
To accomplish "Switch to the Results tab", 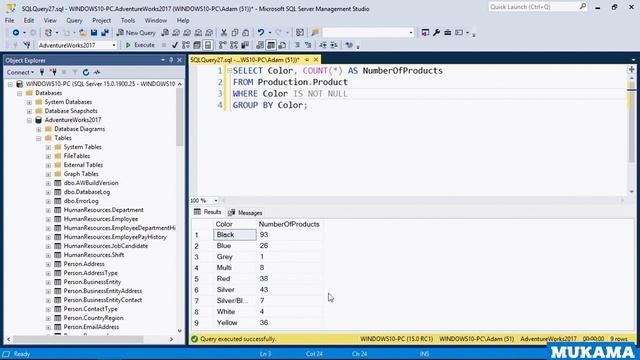I will 208,212.
